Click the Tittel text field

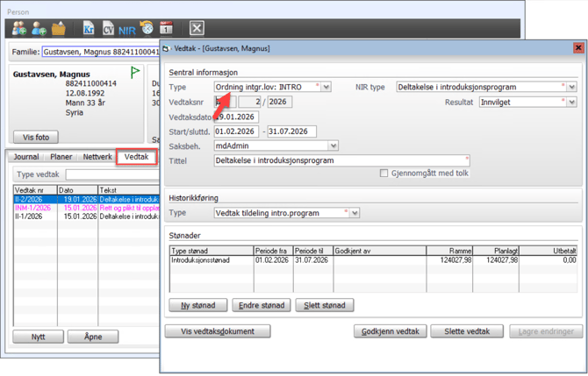[342, 160]
